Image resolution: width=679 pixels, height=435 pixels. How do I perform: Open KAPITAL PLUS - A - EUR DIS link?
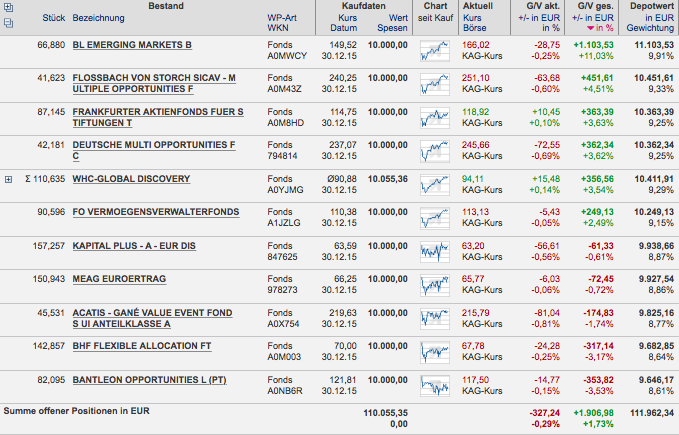pyautogui.click(x=134, y=246)
